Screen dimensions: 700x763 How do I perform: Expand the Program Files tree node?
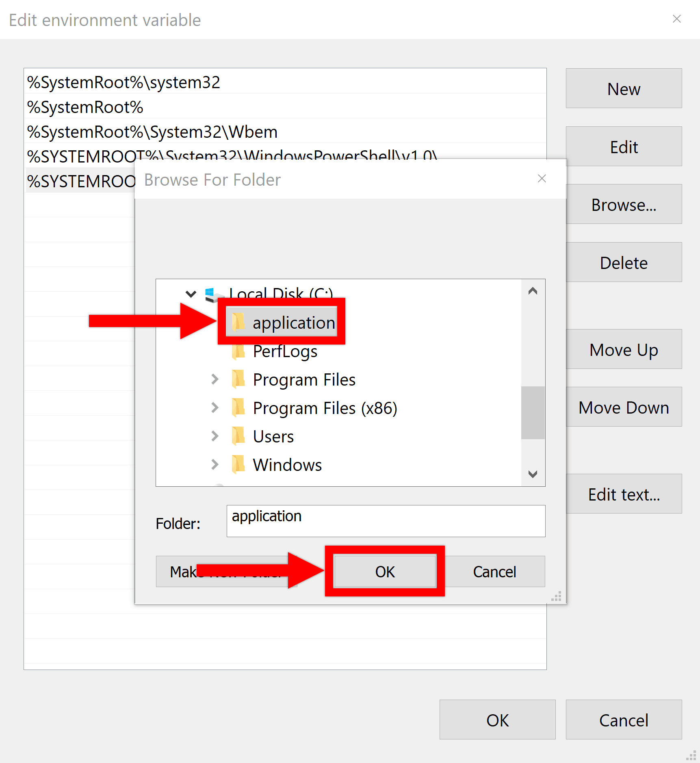[215, 379]
